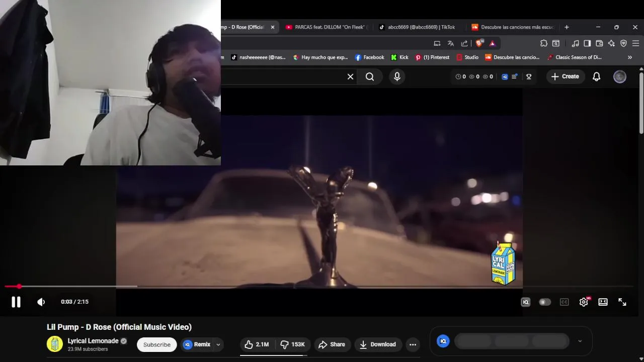Image resolution: width=644 pixels, height=362 pixels.
Task: Open Classic Season of Di... bookmark
Action: pos(574,57)
